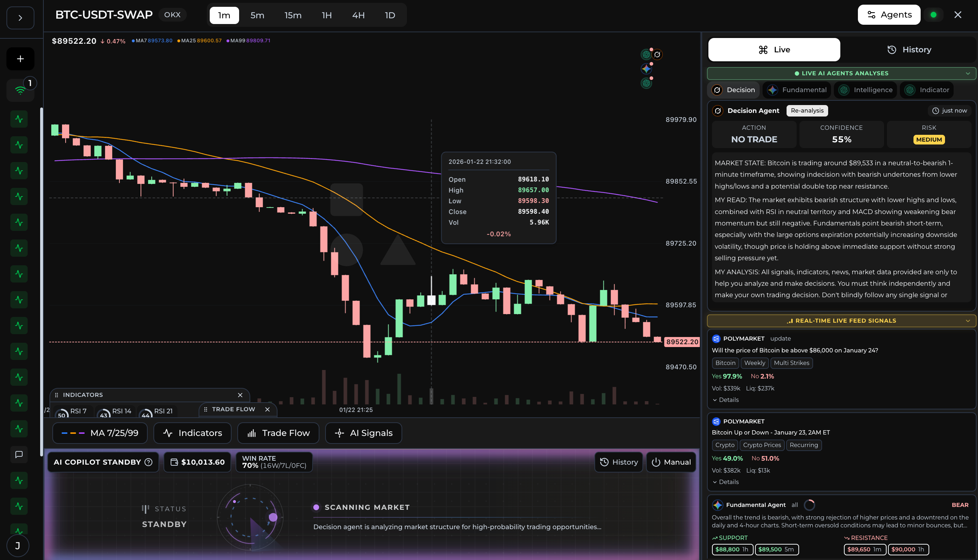Screen dimensions: 978x560
Task: Click the plus button at top of left sidebar
Action: 20,58
